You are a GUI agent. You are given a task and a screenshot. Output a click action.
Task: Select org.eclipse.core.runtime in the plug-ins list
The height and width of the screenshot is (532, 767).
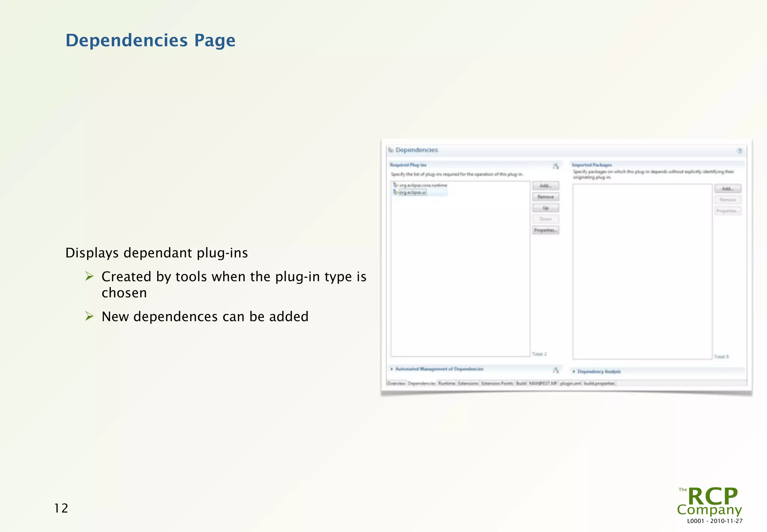(423, 185)
